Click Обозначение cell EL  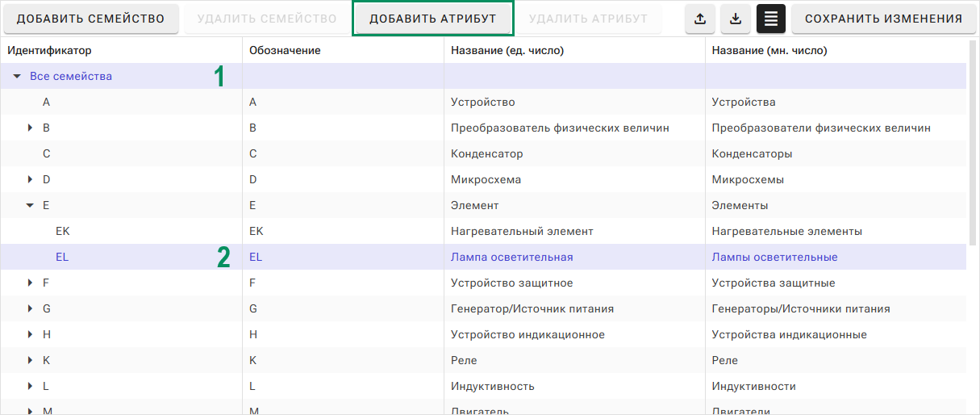256,257
